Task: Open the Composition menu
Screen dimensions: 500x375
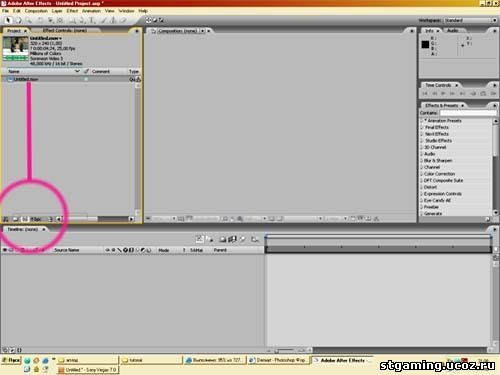Action: (36, 11)
